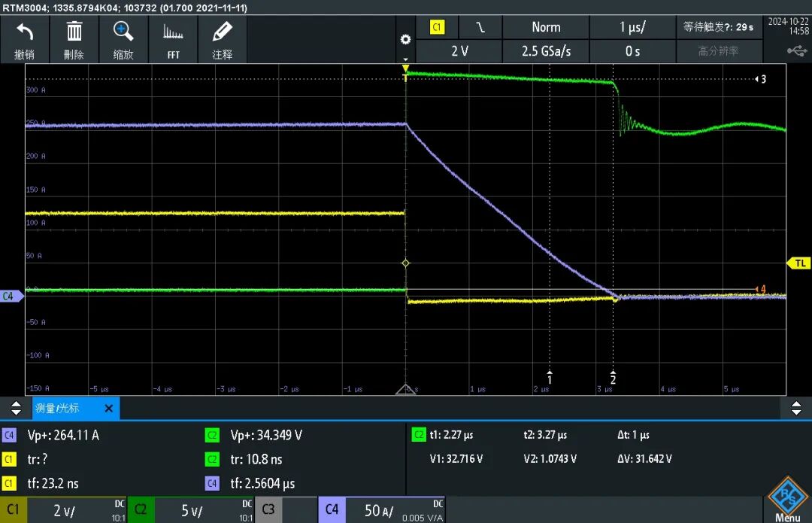
Task: Tap the 等待触发 trigger status field
Action: [718, 27]
